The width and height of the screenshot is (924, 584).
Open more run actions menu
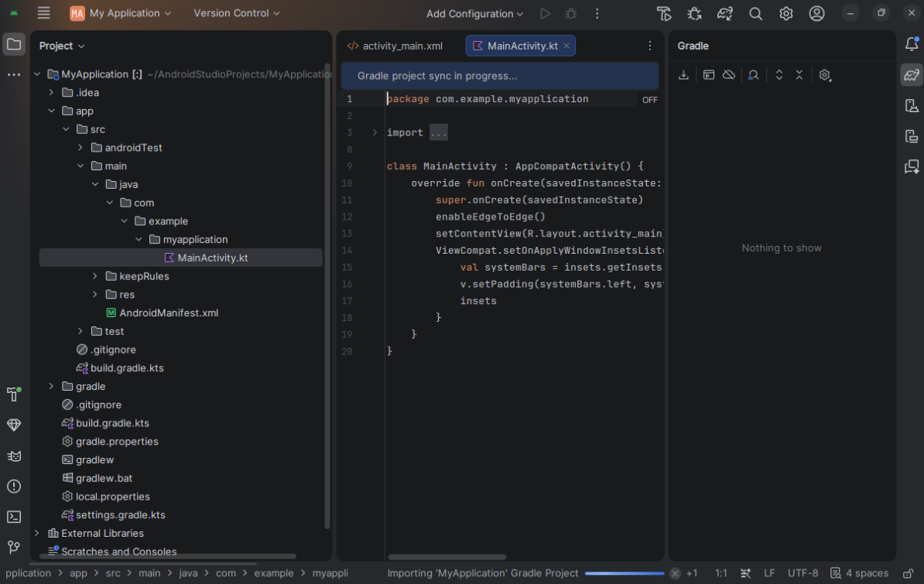(x=597, y=13)
